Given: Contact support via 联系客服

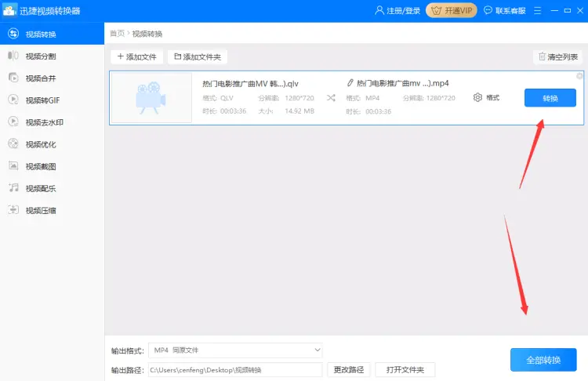Looking at the screenshot, I should 505,10.
